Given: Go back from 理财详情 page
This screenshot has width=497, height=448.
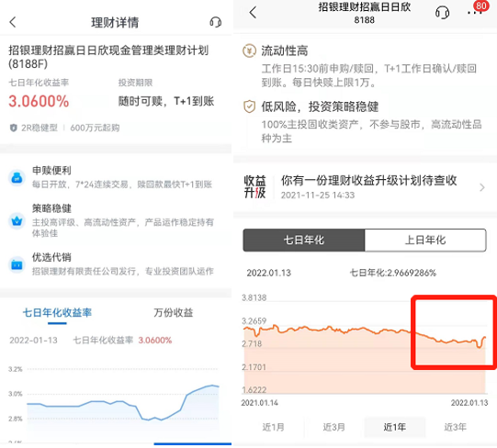Looking at the screenshot, I should click(x=13, y=22).
